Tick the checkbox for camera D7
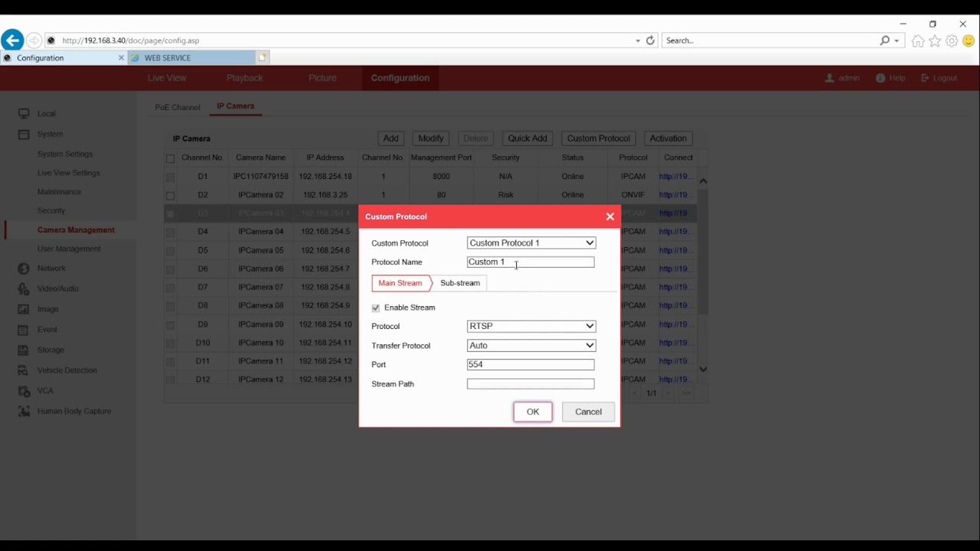The height and width of the screenshot is (551, 980). (170, 288)
